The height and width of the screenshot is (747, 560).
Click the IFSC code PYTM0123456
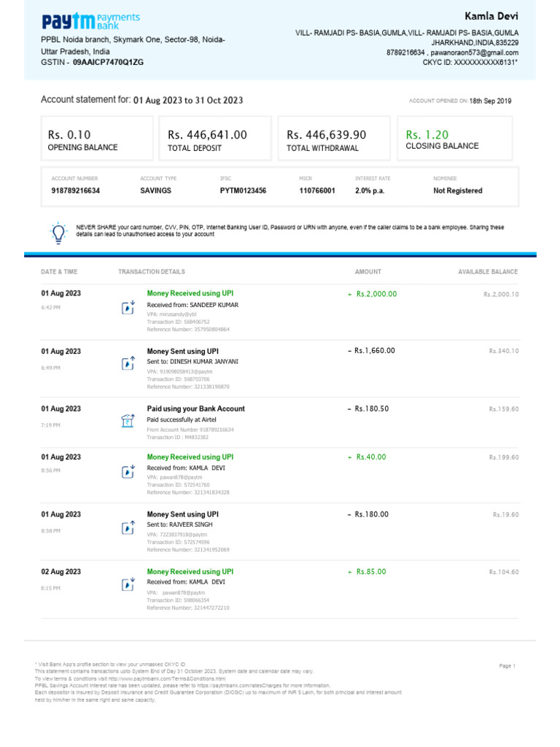tap(243, 190)
